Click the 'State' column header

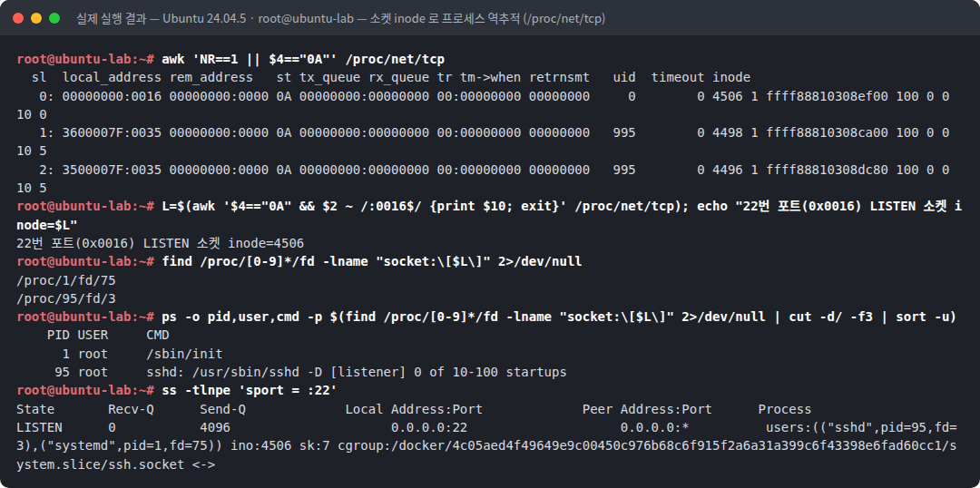(35, 409)
